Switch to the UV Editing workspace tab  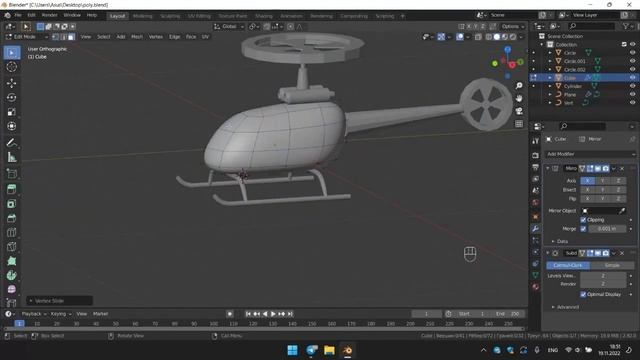pos(199,16)
